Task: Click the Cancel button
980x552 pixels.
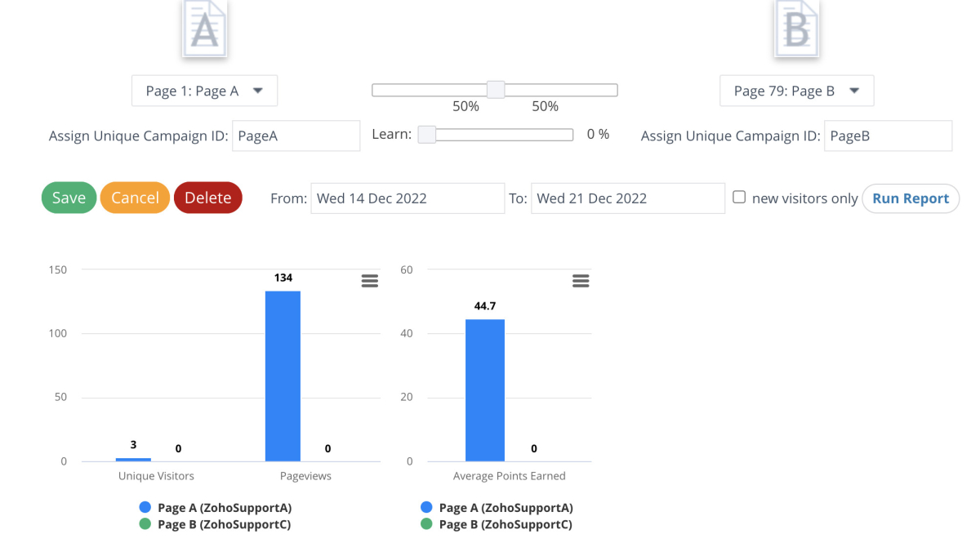Action: pos(135,197)
